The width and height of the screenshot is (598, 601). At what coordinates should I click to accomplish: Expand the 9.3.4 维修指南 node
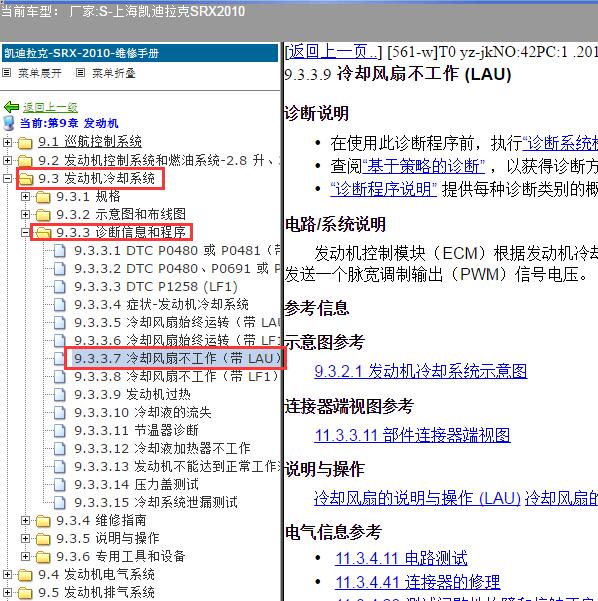pyautogui.click(x=25, y=520)
